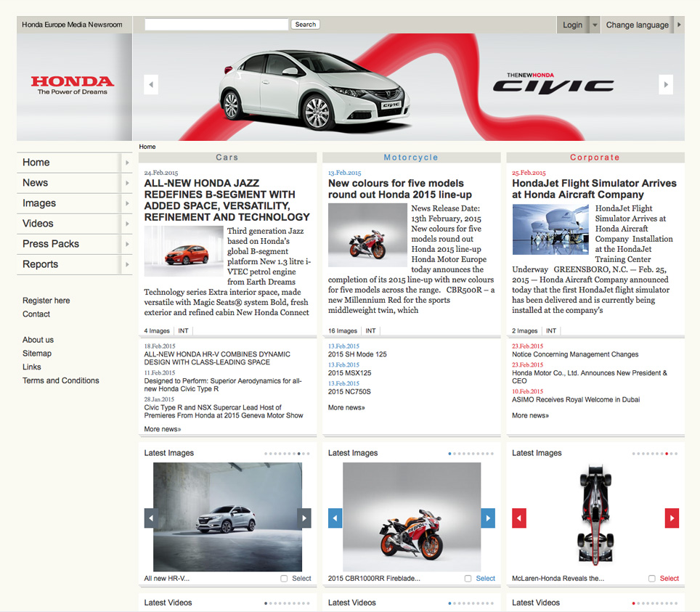This screenshot has width=700, height=612.
Task: Open the Contact link
Action: point(36,314)
